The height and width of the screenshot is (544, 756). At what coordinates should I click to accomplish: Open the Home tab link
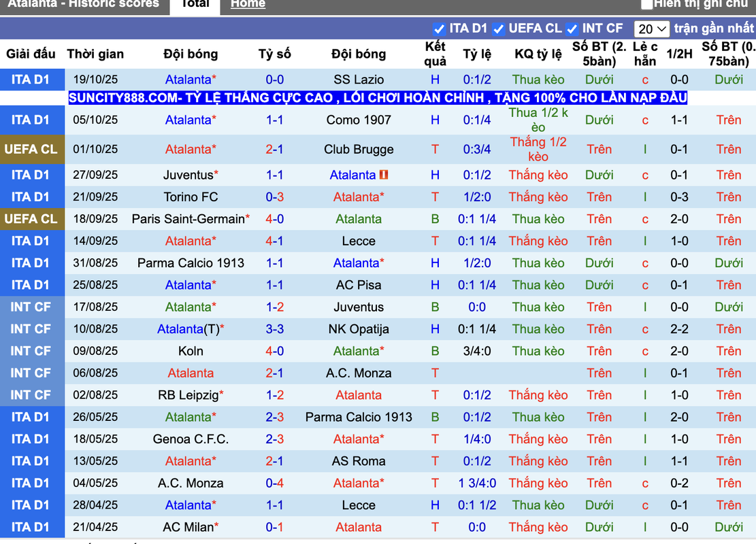point(248,4)
